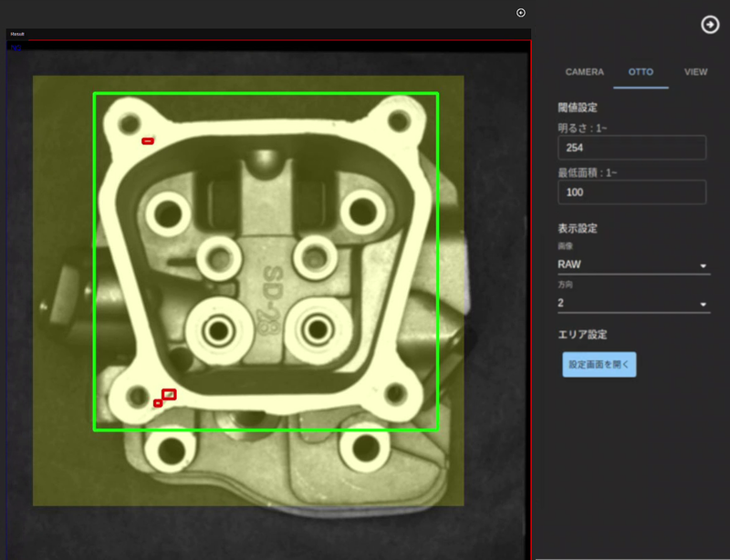Click the left center valve port on the part
The height and width of the screenshot is (560, 730).
(x=218, y=328)
